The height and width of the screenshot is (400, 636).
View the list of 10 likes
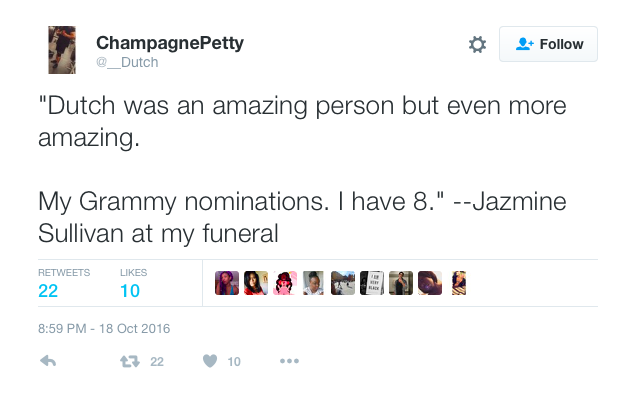coord(131,283)
